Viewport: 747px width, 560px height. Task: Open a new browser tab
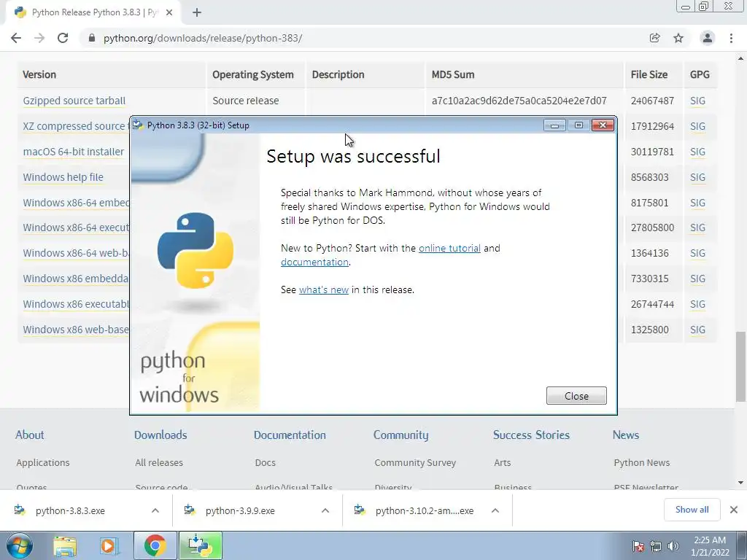[197, 12]
